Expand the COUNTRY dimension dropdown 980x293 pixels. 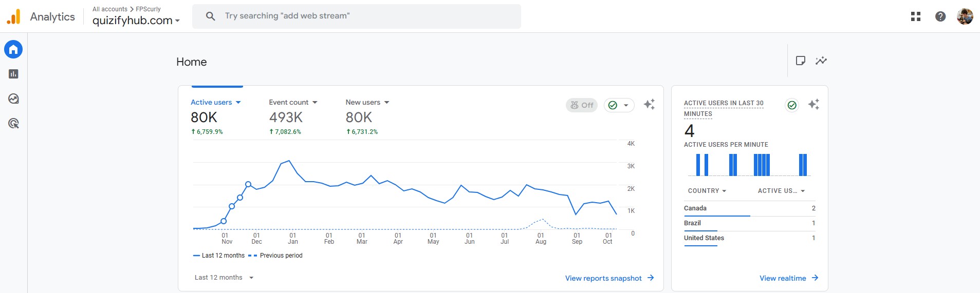click(707, 191)
